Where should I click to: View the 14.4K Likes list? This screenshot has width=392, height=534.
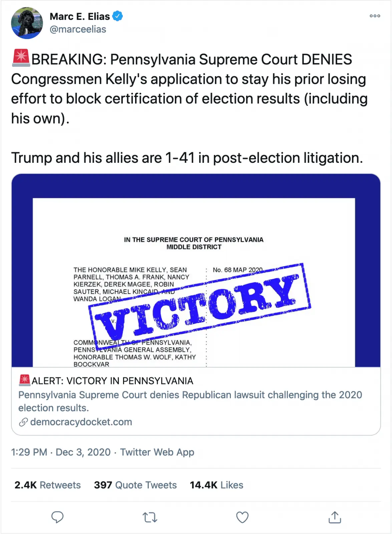[217, 485]
